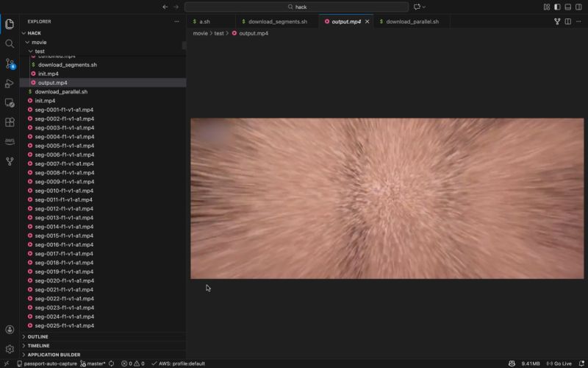Click the hack command center search box

(x=296, y=7)
